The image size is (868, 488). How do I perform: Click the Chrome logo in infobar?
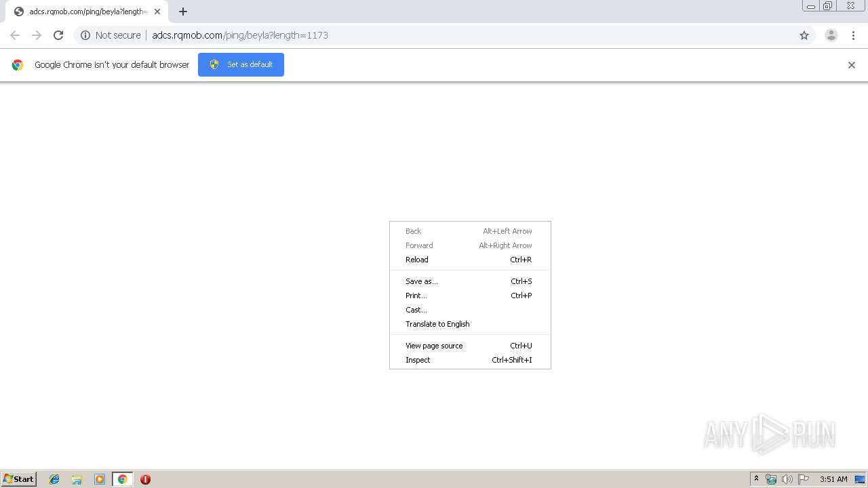point(18,65)
